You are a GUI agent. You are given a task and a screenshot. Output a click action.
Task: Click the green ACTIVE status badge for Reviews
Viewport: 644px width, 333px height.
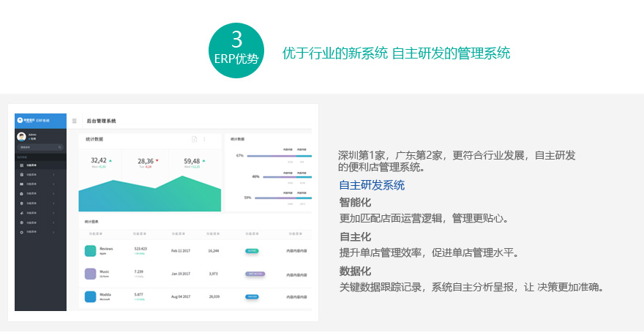pyautogui.click(x=252, y=250)
